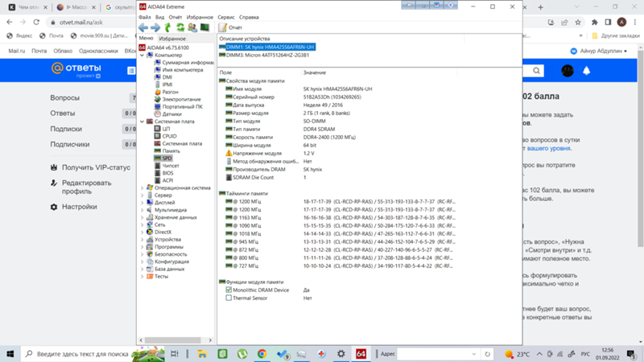Select Имя компьютера in tree
Screen dimensions: 644x362
(179, 70)
